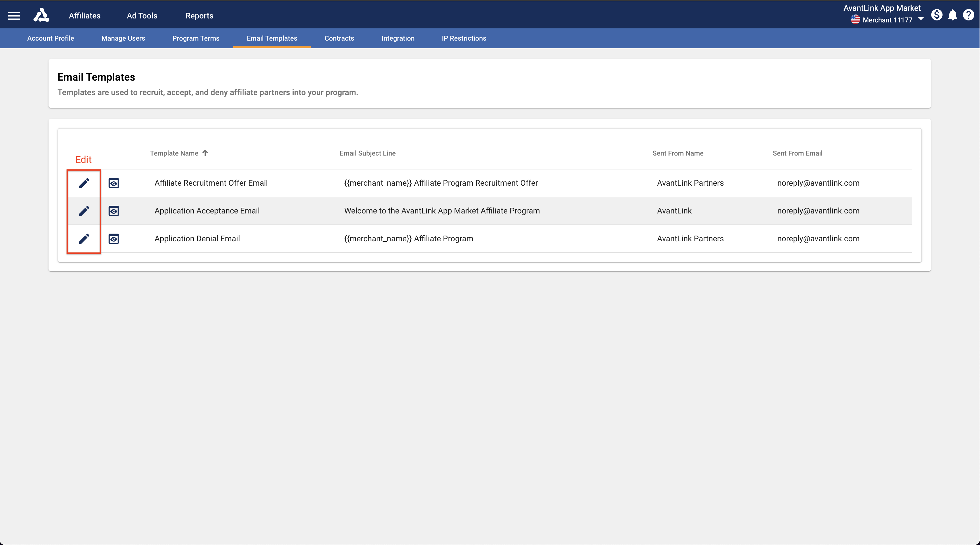
Task: Click the 'Welcome to the AvantLink App Market Affiliate Program' subject
Action: [x=442, y=211]
